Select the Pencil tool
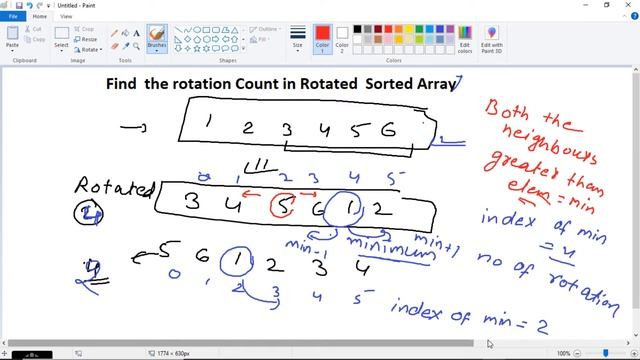 (114, 33)
